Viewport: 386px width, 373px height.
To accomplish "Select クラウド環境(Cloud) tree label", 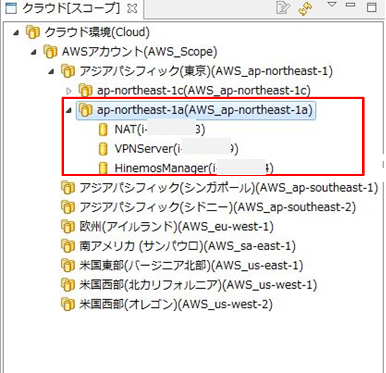I will tap(97, 33).
